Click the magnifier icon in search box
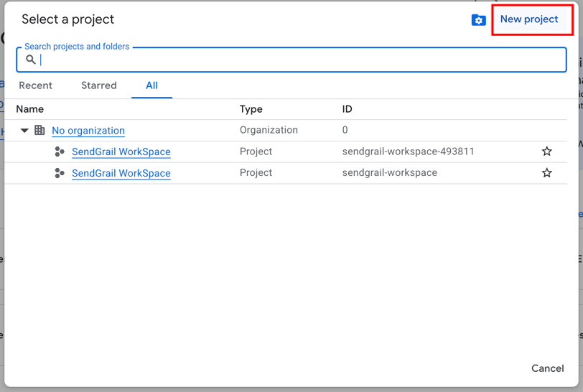 pos(30,60)
